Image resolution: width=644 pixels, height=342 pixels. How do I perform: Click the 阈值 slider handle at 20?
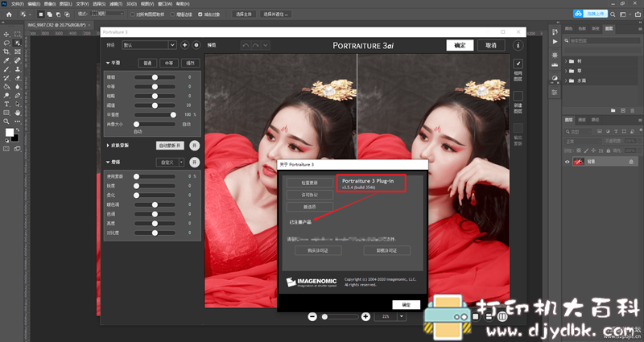point(155,105)
